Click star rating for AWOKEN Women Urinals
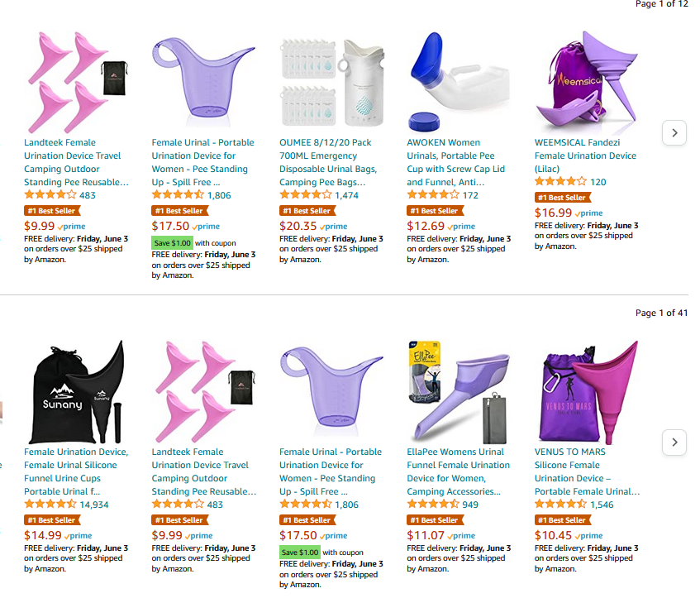The image size is (700, 598). pos(433,195)
